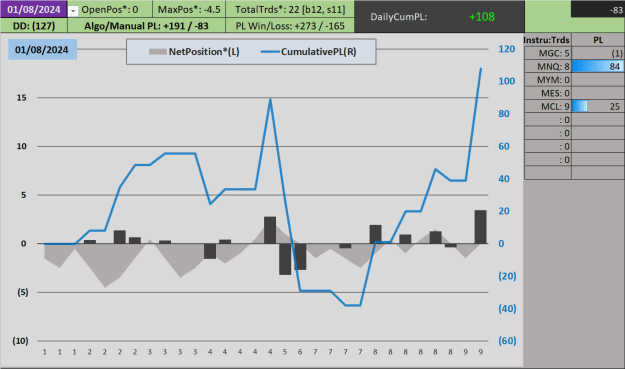Select the MNQ: 8 row label
Screen dimensions: 625x369
tap(548, 66)
